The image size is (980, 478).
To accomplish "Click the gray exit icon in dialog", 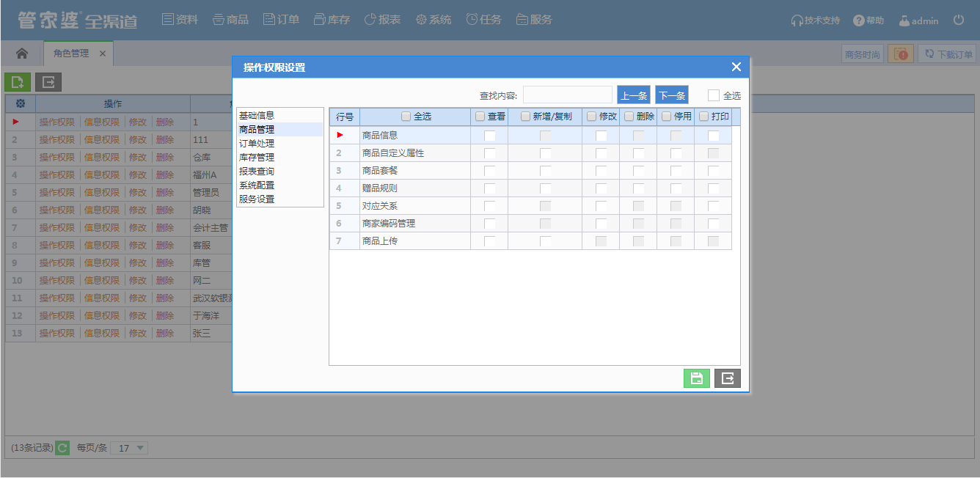I will click(728, 378).
